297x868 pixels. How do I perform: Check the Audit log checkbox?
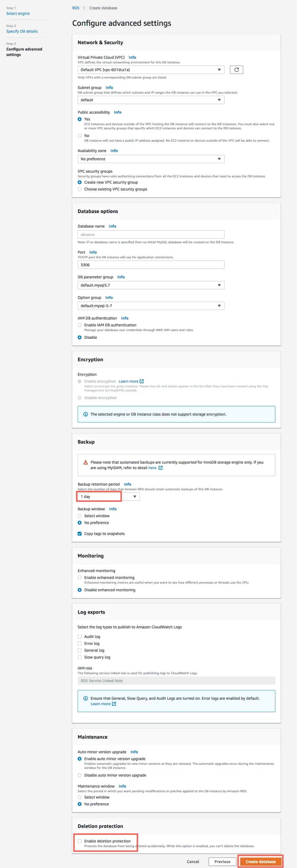[x=80, y=637]
